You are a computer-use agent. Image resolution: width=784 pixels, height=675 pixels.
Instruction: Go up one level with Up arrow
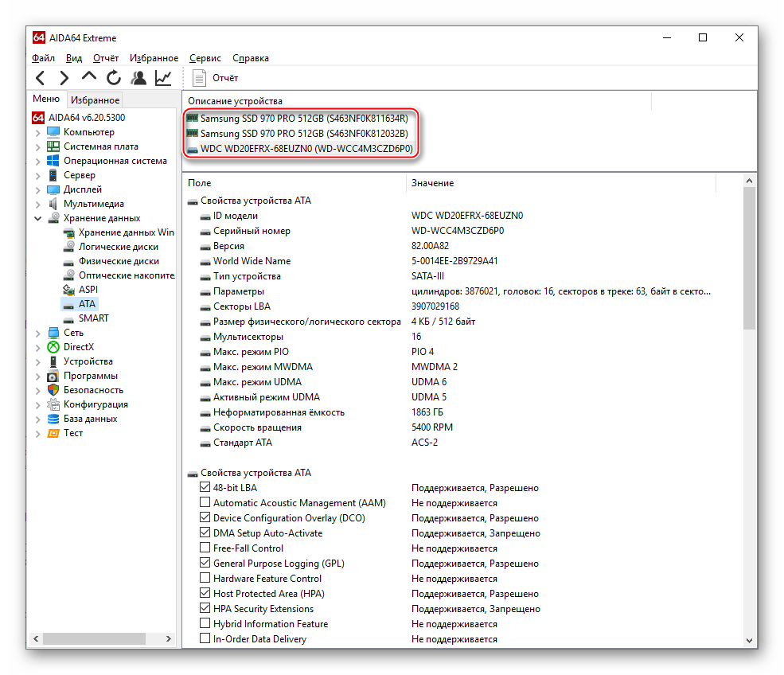pos(89,77)
